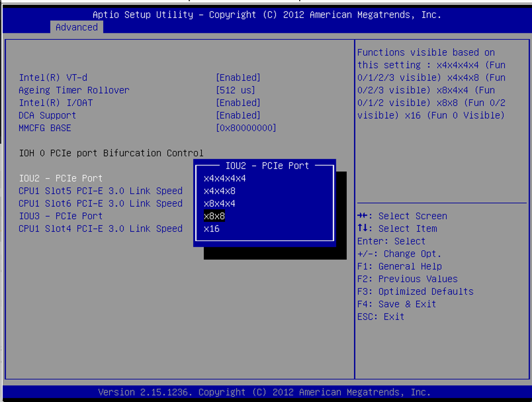
Task: Click F3: Optimized Defaults help entry
Action: [415, 291]
